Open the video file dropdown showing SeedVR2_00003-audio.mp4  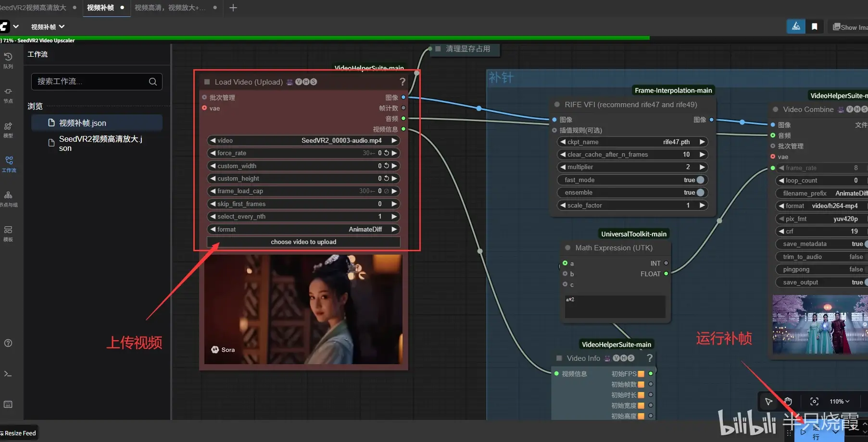pos(303,141)
